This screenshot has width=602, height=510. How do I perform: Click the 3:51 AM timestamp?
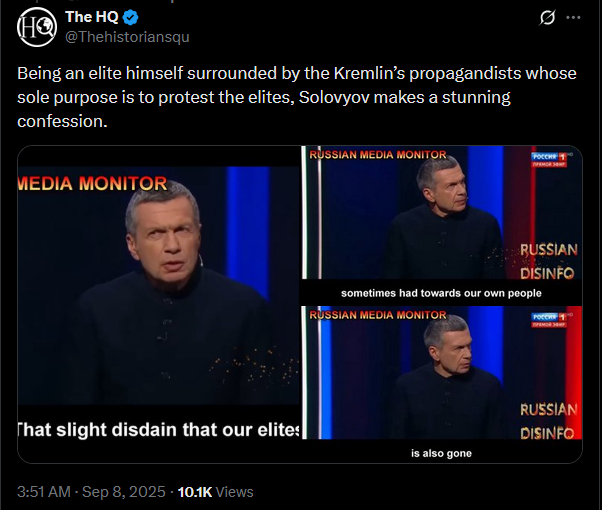[x=46, y=491]
